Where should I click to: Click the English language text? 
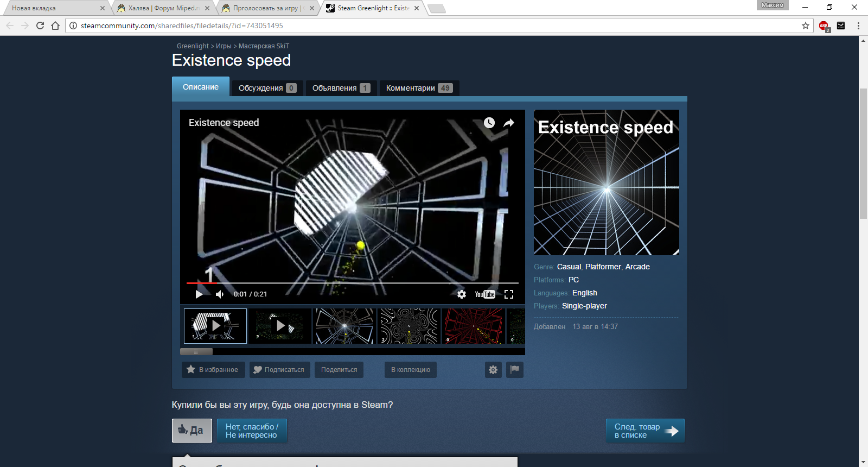click(584, 293)
